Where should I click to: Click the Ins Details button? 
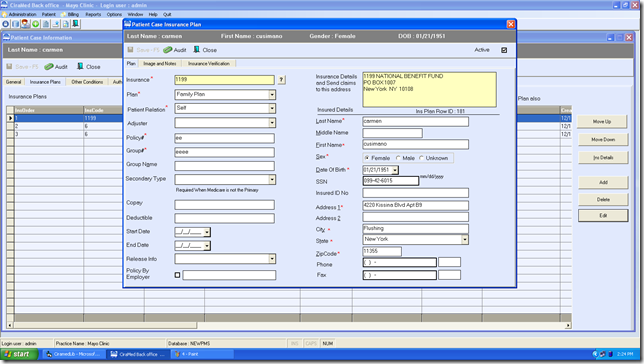(x=603, y=158)
